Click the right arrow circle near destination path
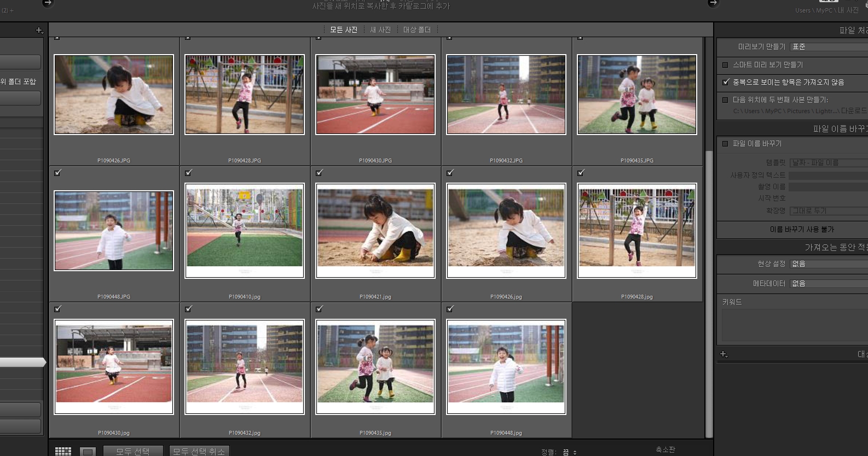868x456 pixels. [713, 3]
